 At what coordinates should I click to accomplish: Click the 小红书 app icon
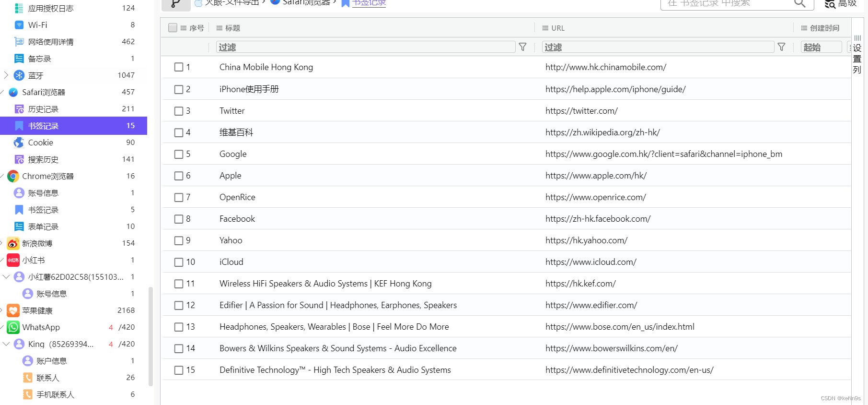tap(13, 260)
